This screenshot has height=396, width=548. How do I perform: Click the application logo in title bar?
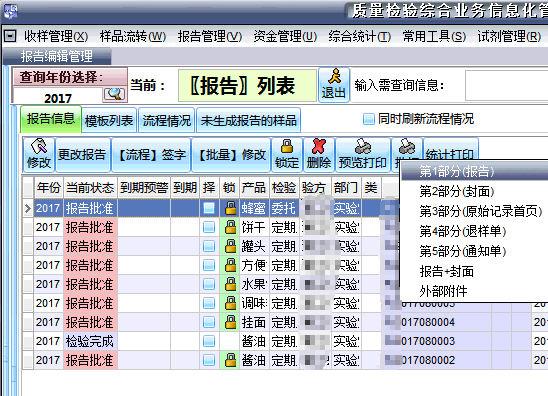click(10, 11)
